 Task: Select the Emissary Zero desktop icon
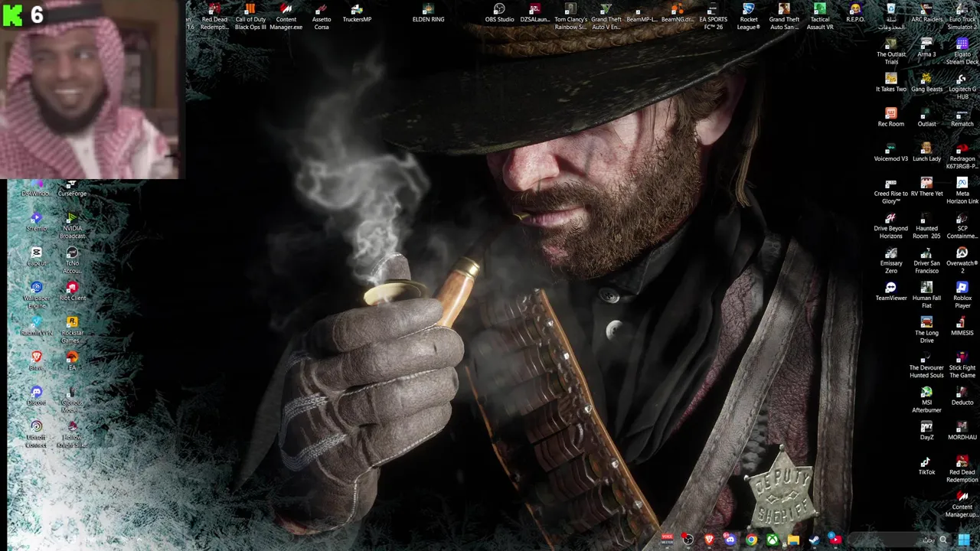click(891, 260)
